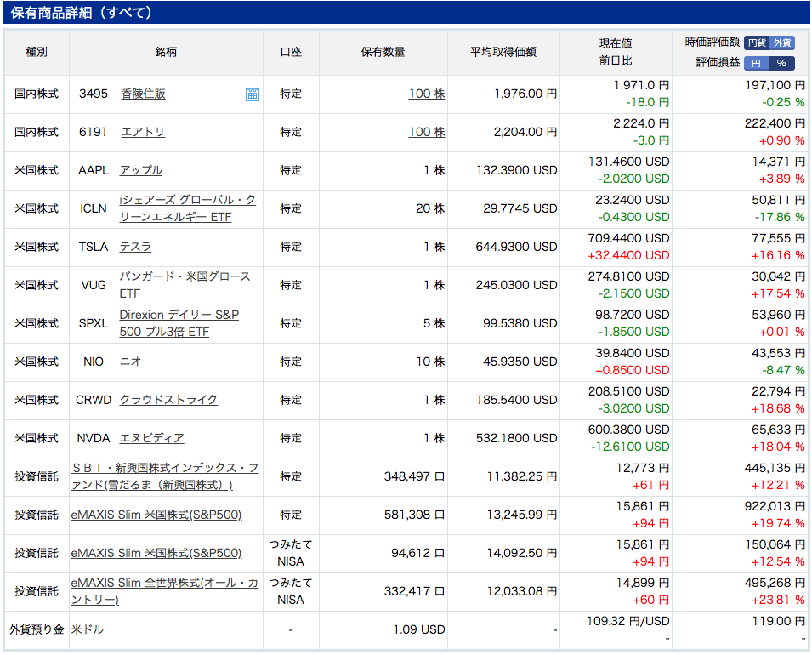Click 100 株 quantity for 香陵住販
The width and height of the screenshot is (812, 655).
(427, 94)
